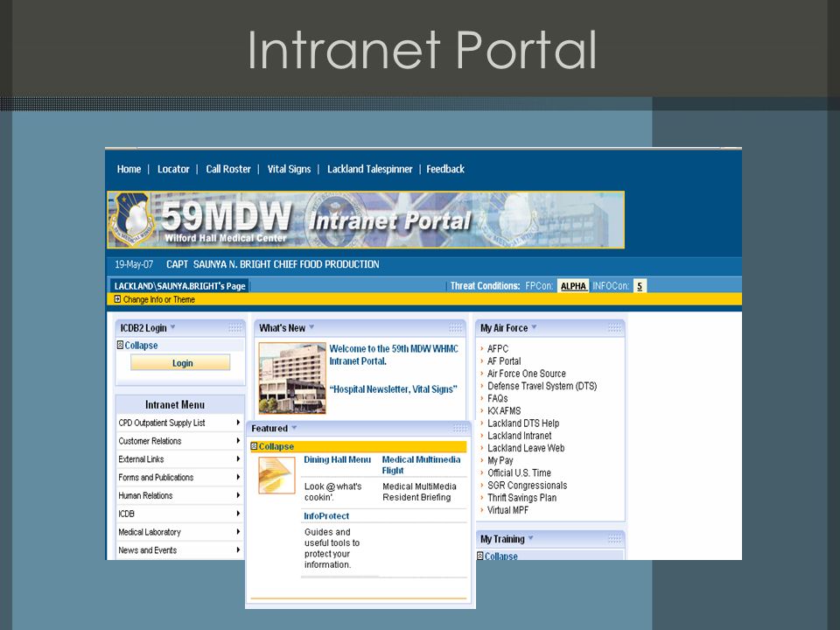Click the My Air Force panel drag grip
The width and height of the screenshot is (840, 630).
(x=614, y=328)
